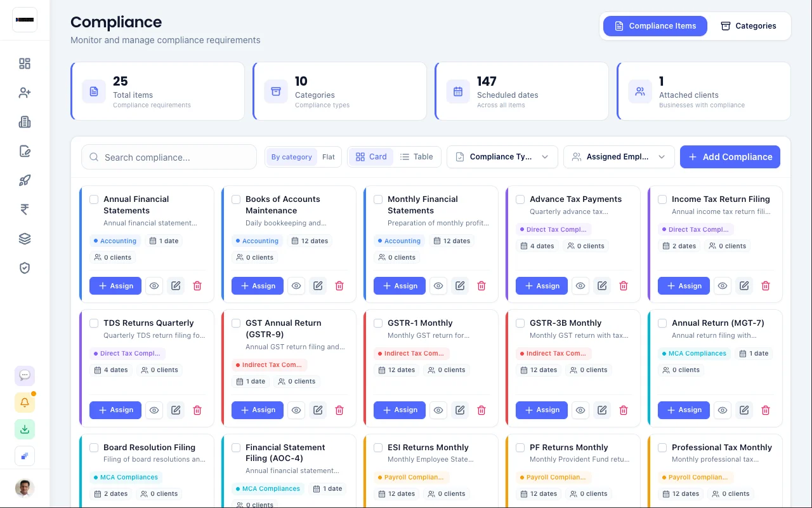The height and width of the screenshot is (508, 812).
Task: Assign the Income Tax Return Filing compliance
Action: (684, 286)
